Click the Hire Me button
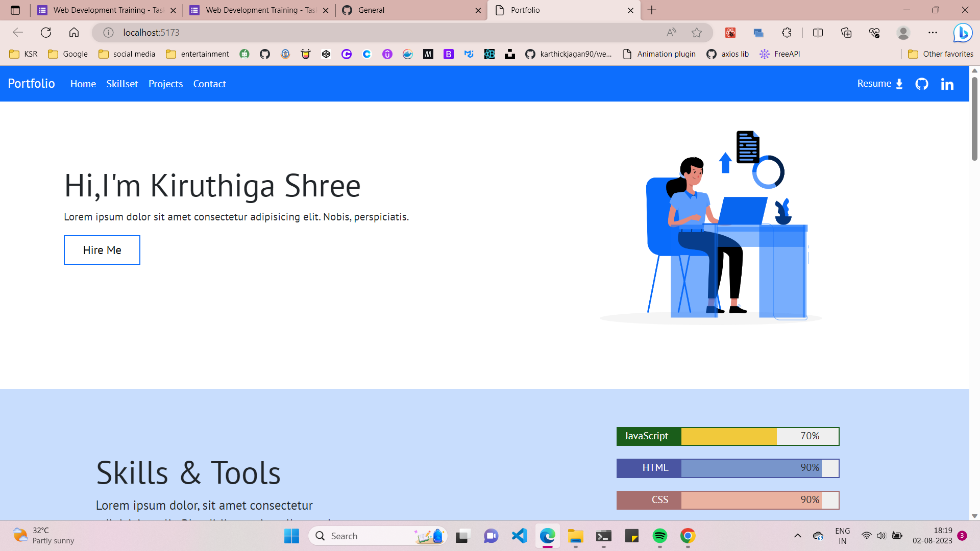 point(102,250)
